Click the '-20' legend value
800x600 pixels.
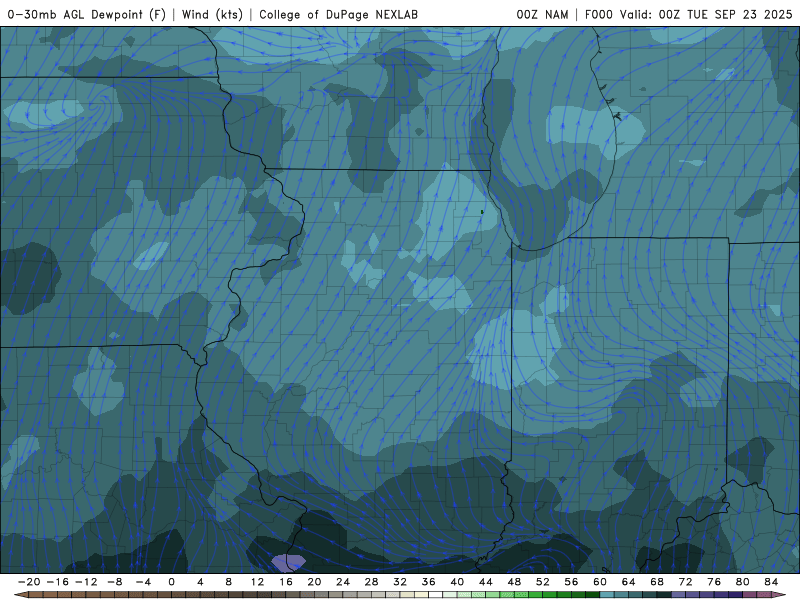click(29, 582)
